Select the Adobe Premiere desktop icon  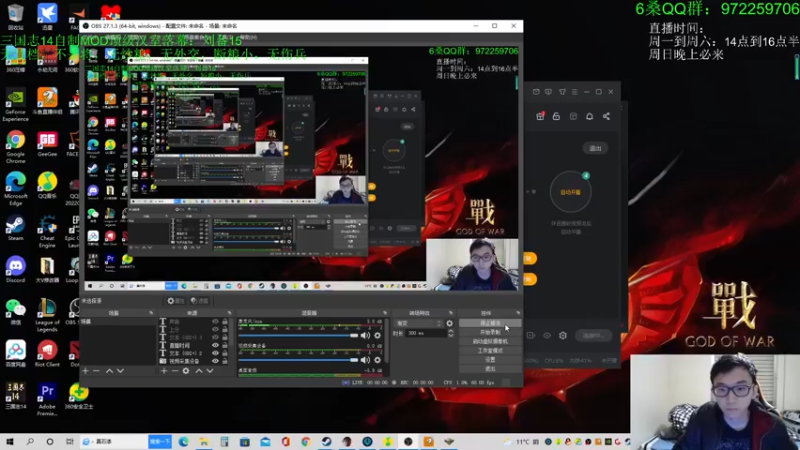click(x=47, y=400)
